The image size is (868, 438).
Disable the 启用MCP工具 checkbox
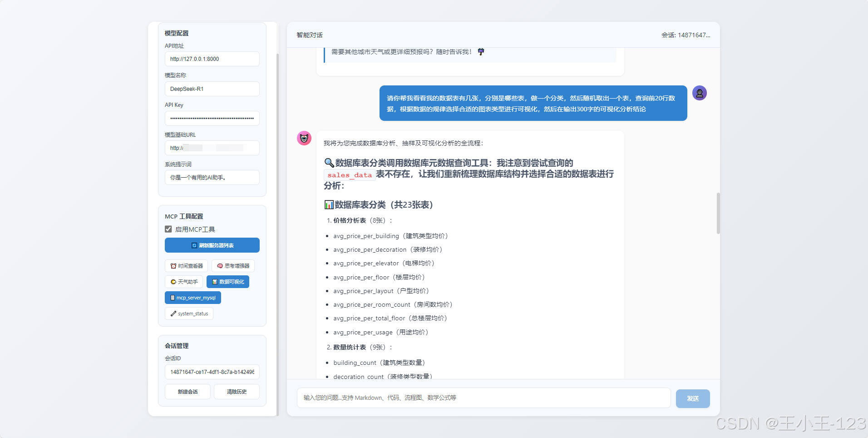168,229
